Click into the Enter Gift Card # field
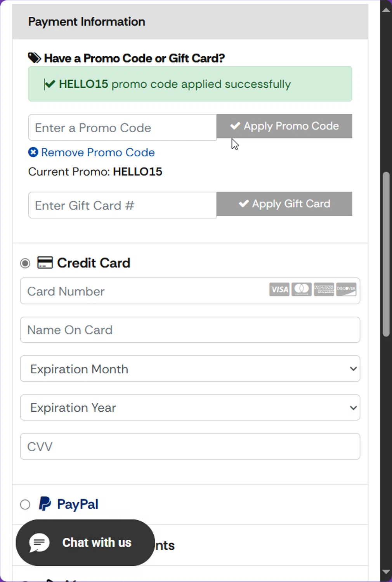This screenshot has width=392, height=582. click(122, 205)
